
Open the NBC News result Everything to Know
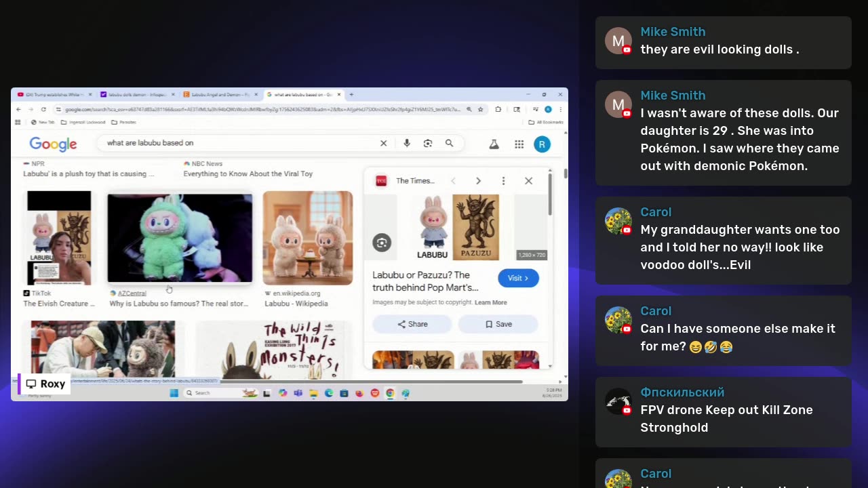coord(248,174)
